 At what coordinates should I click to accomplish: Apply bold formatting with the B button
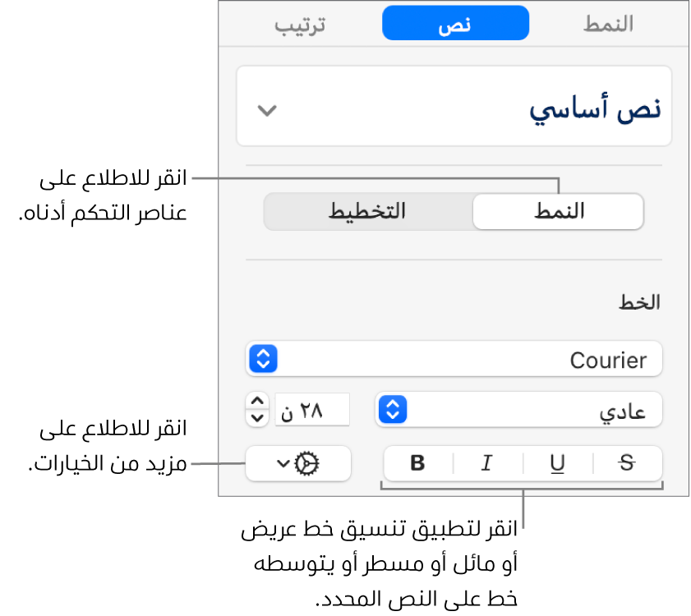pyautogui.click(x=417, y=463)
